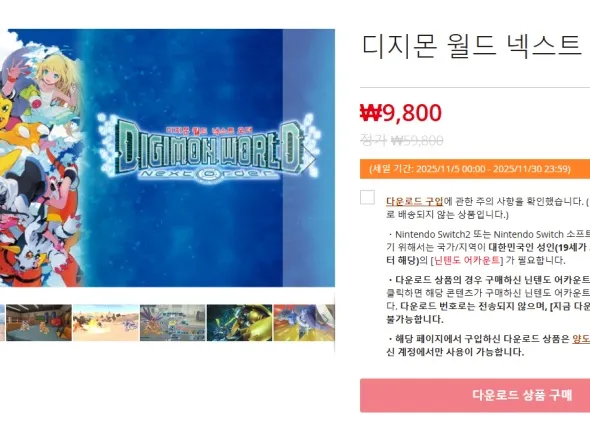Viewport: 590px width, 442px height.
Task: Click the Digimon World Next Order logo
Action: (x=207, y=151)
